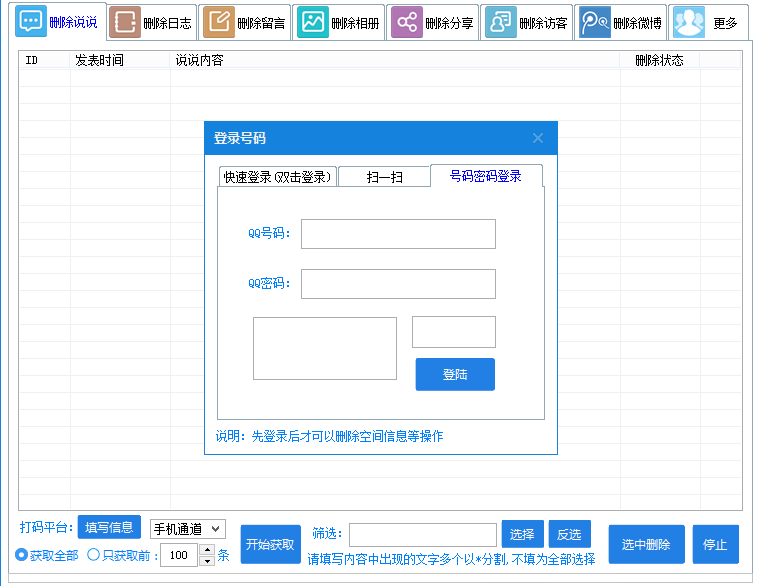759x586 pixels.
Task: Click the 登录号码 dialog title
Action: click(x=240, y=138)
